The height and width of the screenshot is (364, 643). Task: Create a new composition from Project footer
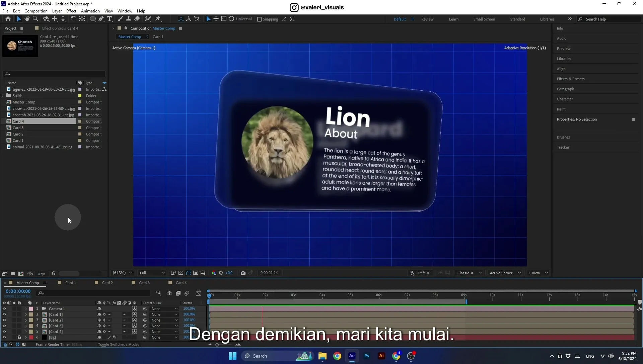click(21, 274)
